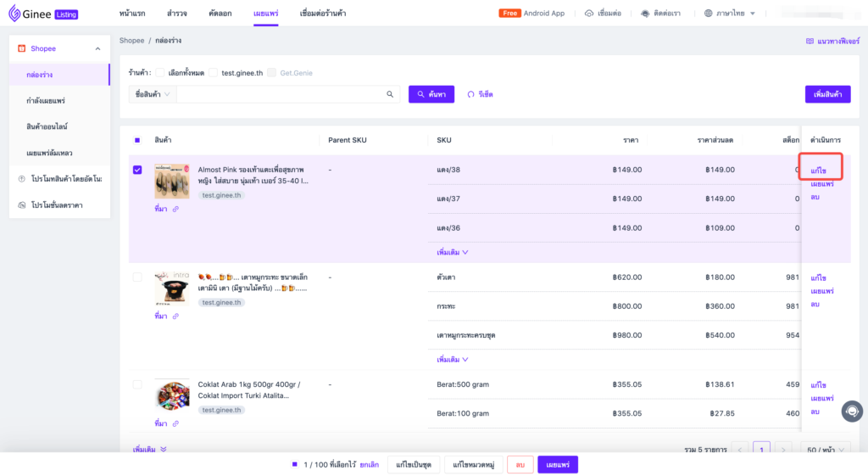Check the test.ginee.th store checkbox
Image resolution: width=868 pixels, height=476 pixels.
(x=214, y=73)
